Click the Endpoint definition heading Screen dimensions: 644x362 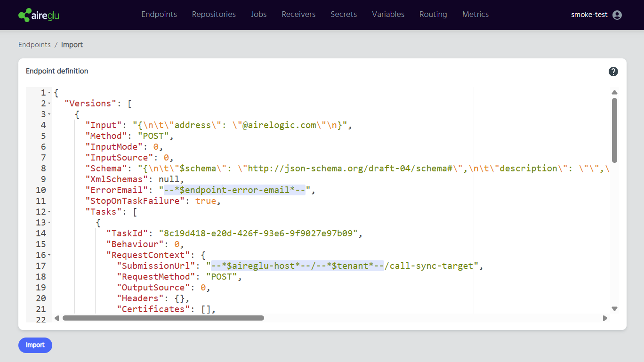pos(57,71)
